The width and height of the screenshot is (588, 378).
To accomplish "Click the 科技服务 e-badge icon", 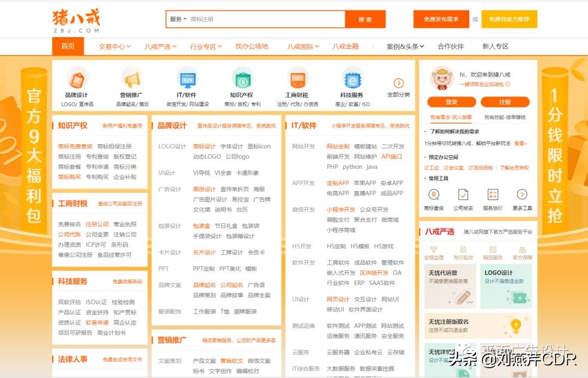I will pos(352,80).
